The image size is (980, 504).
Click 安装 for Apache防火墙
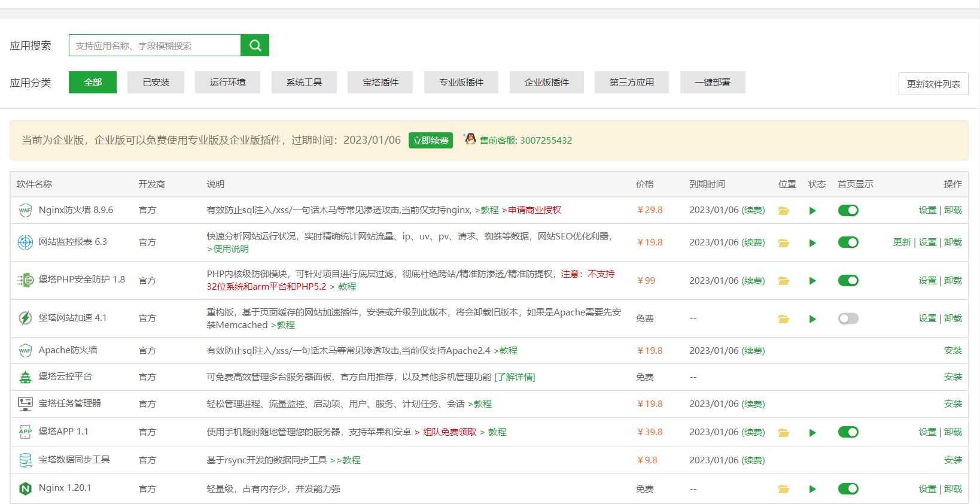953,351
